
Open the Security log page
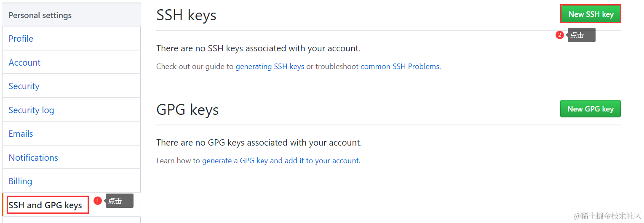pos(71,110)
